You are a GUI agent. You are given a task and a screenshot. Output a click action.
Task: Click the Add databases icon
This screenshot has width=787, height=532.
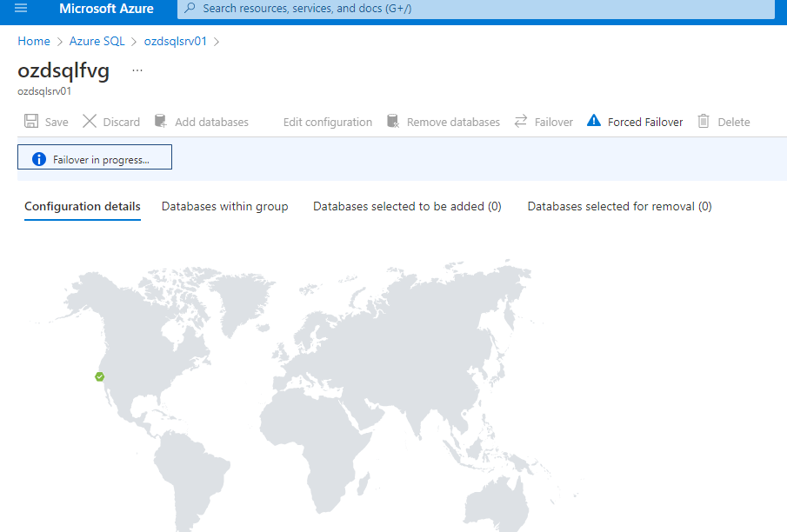tap(160, 121)
